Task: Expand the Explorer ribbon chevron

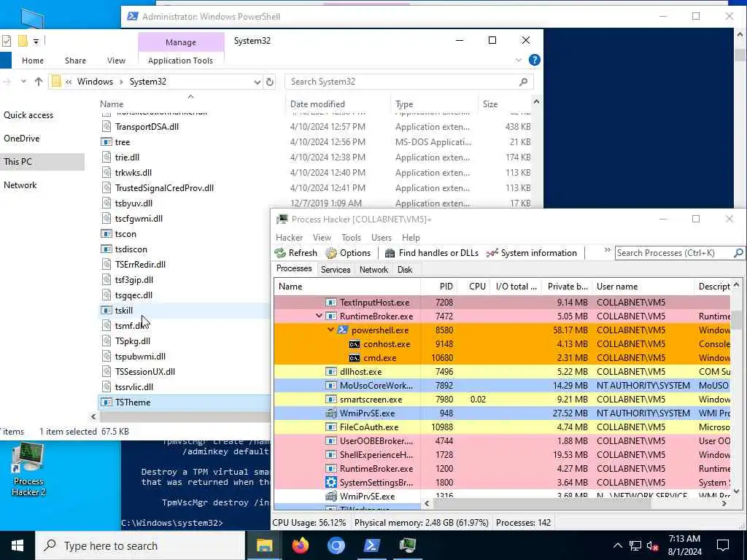Action: pos(519,60)
